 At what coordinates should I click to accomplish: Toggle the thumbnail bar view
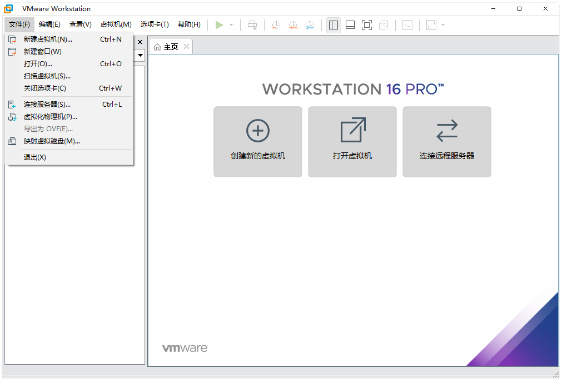click(350, 25)
